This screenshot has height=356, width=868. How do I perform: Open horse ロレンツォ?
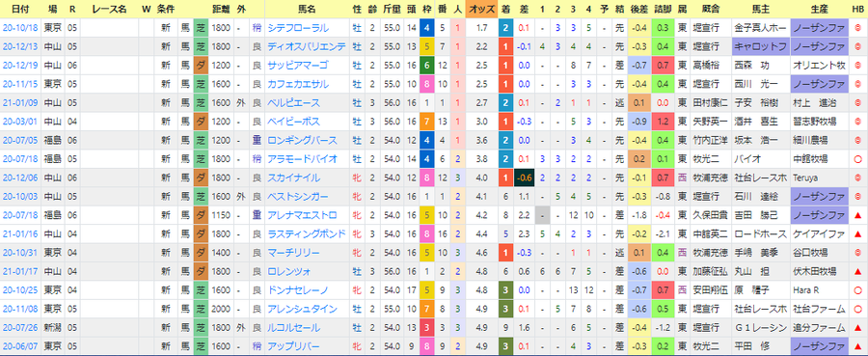click(x=289, y=272)
